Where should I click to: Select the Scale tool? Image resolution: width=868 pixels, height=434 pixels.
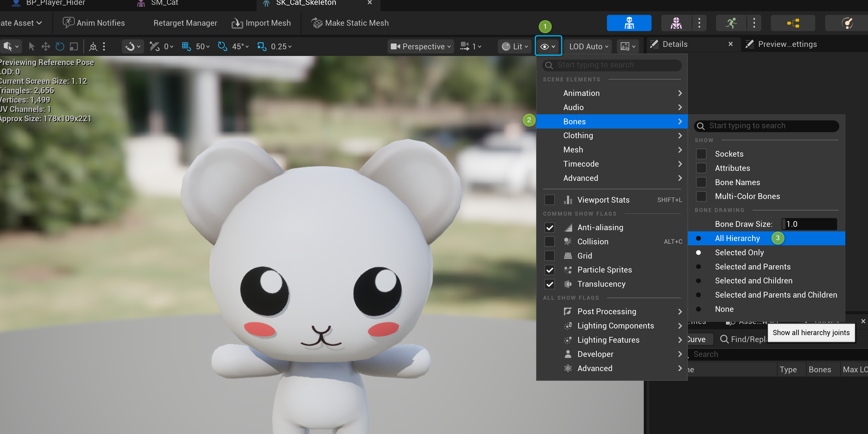[x=74, y=46]
